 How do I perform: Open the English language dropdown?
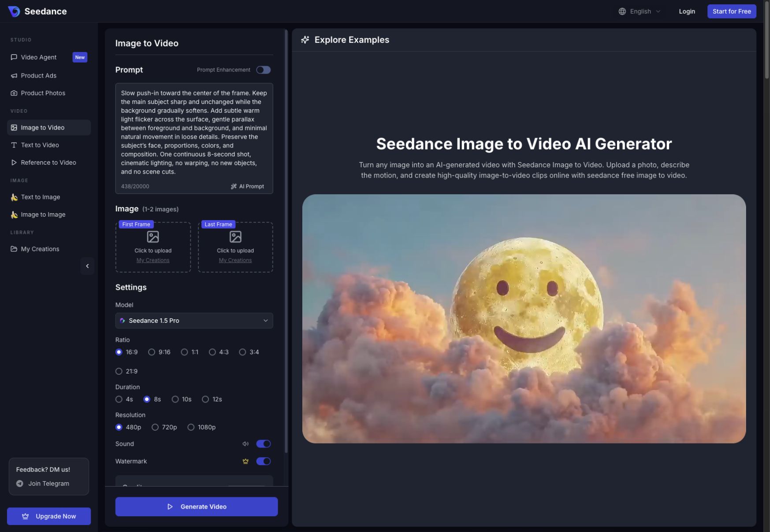[640, 11]
